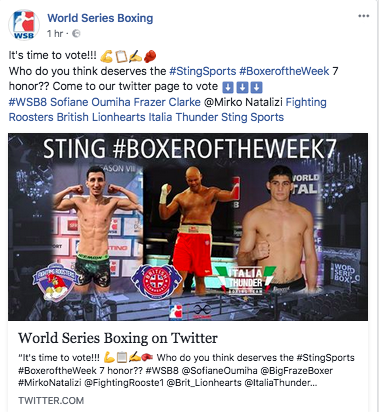Open the British Lionhearts tagged page
Image resolution: width=382 pixels, height=412 pixels.
(101, 117)
